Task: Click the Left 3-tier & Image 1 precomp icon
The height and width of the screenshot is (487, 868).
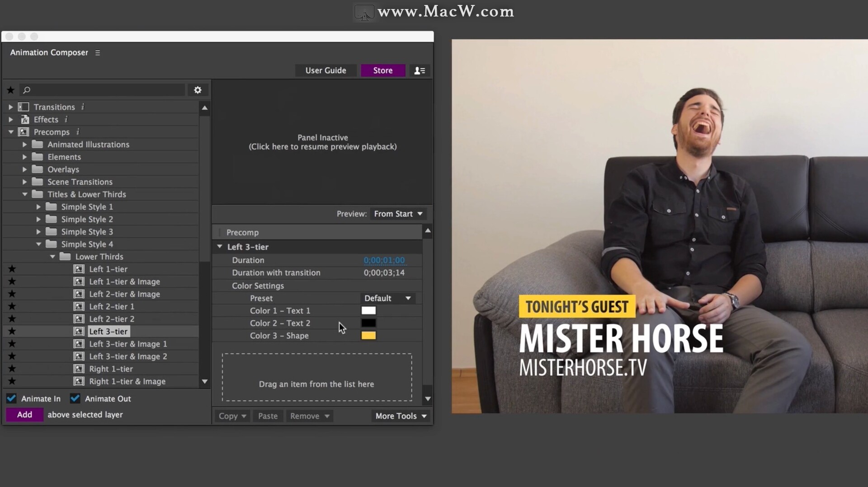Action: tap(79, 344)
